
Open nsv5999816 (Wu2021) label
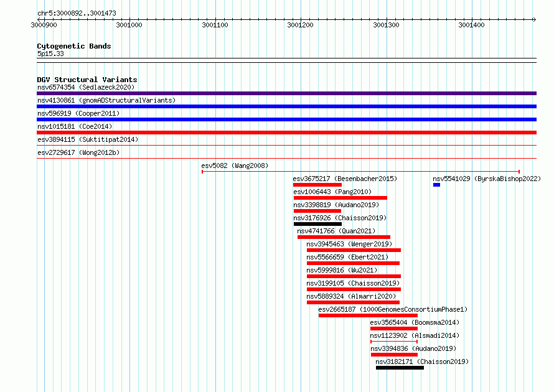342,270
